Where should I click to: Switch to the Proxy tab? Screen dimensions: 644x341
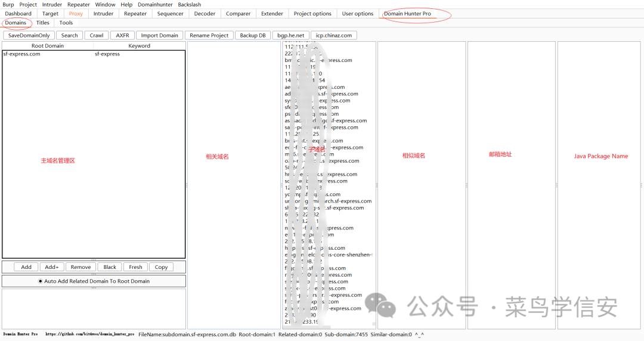click(76, 14)
